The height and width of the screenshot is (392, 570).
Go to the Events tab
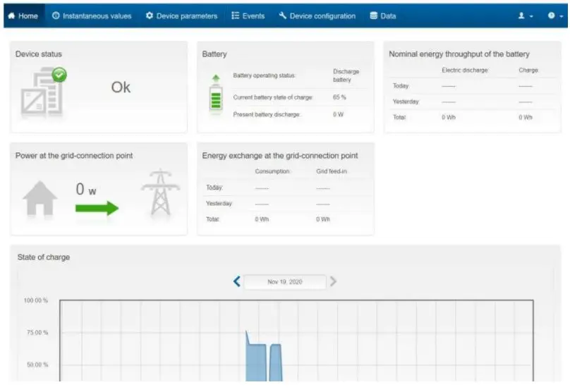click(x=248, y=16)
